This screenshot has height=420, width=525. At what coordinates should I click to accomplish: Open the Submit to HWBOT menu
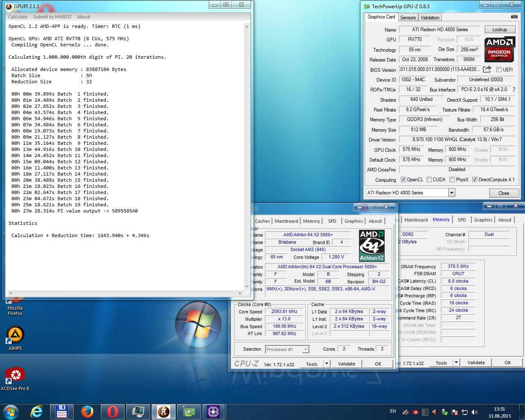52,17
